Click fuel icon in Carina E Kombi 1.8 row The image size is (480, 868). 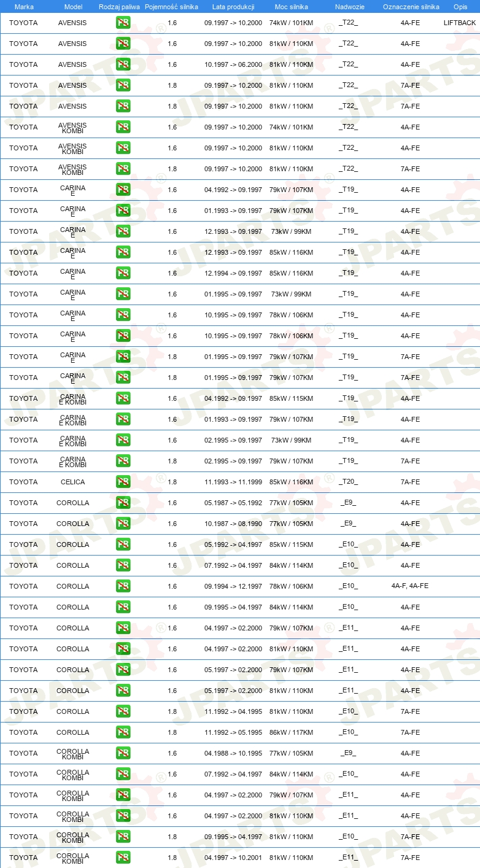123,461
